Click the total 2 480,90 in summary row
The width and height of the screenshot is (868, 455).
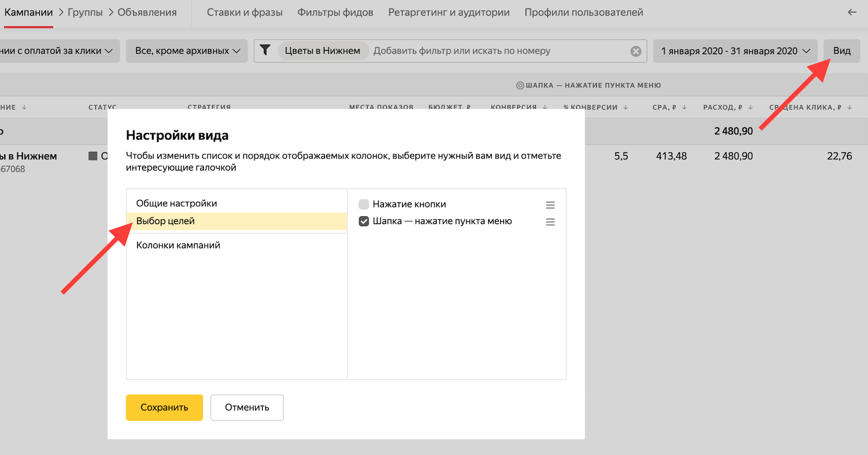[x=734, y=131]
